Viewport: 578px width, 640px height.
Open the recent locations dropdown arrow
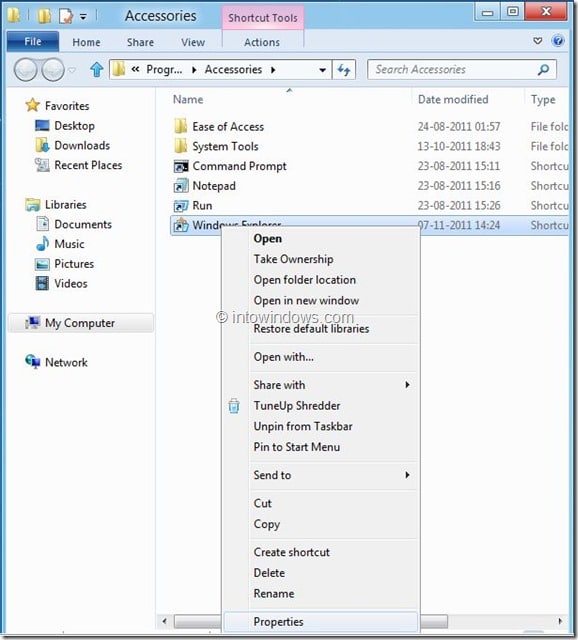[72, 70]
